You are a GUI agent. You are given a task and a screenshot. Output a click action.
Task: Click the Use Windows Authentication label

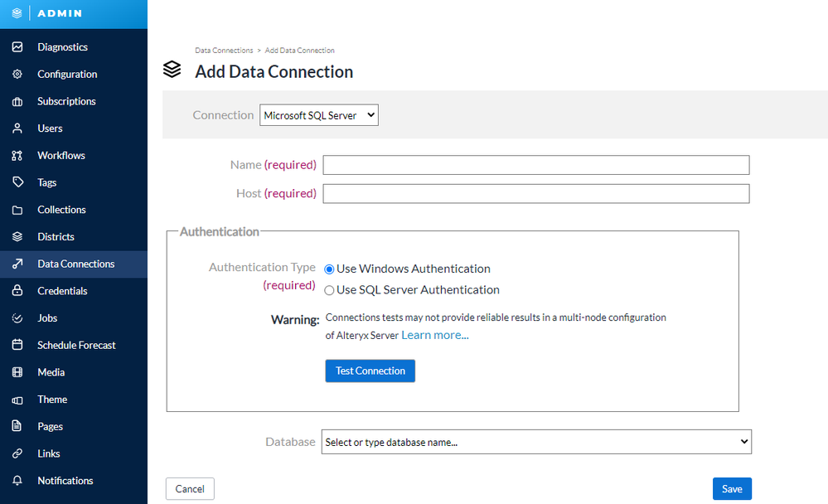[x=414, y=269]
